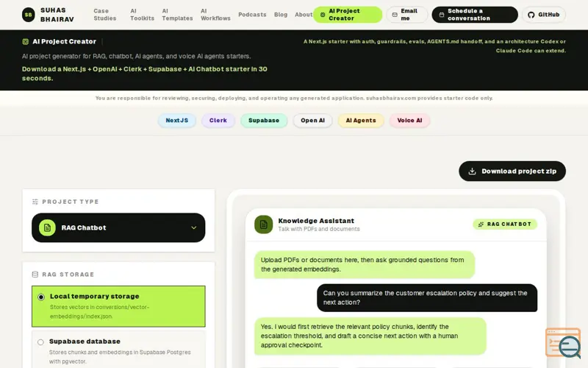588x368 pixels.
Task: Click the Open AI tag pill
Action: (313, 121)
